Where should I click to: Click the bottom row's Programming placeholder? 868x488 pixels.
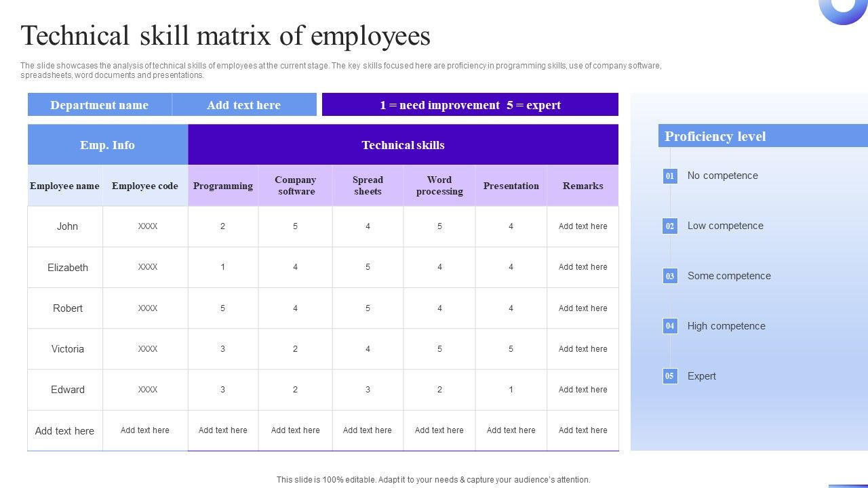223,430
